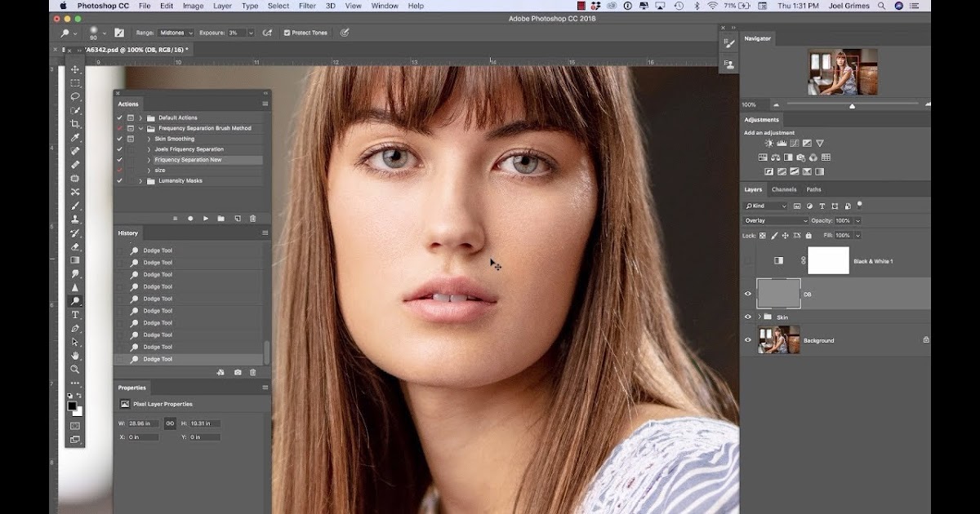Image resolution: width=980 pixels, height=514 pixels.
Task: Delete current state in History panel
Action: tap(252, 372)
